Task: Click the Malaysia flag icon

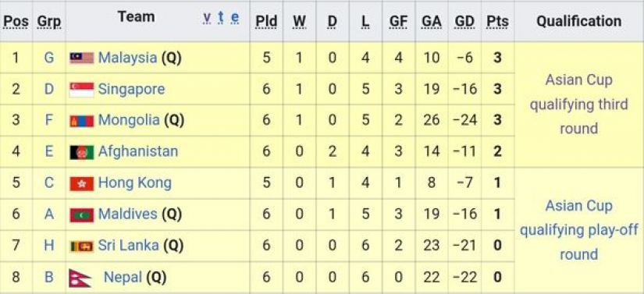Action: (x=81, y=58)
